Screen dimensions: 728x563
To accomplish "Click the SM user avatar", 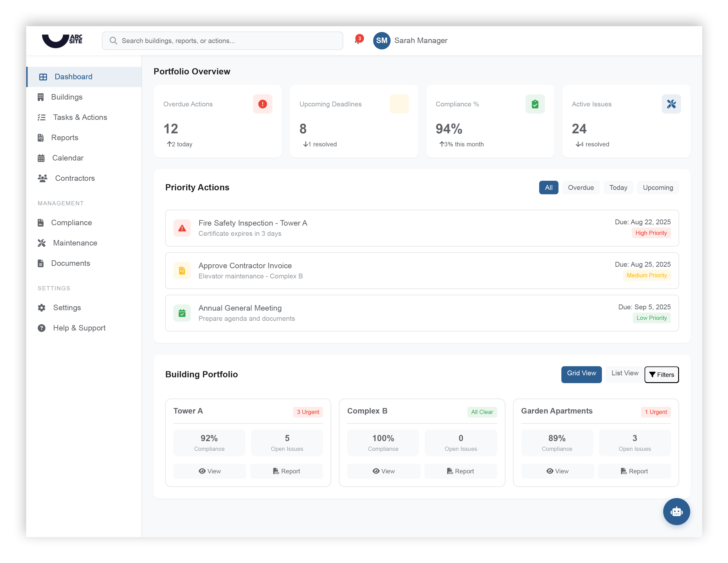I will [381, 41].
